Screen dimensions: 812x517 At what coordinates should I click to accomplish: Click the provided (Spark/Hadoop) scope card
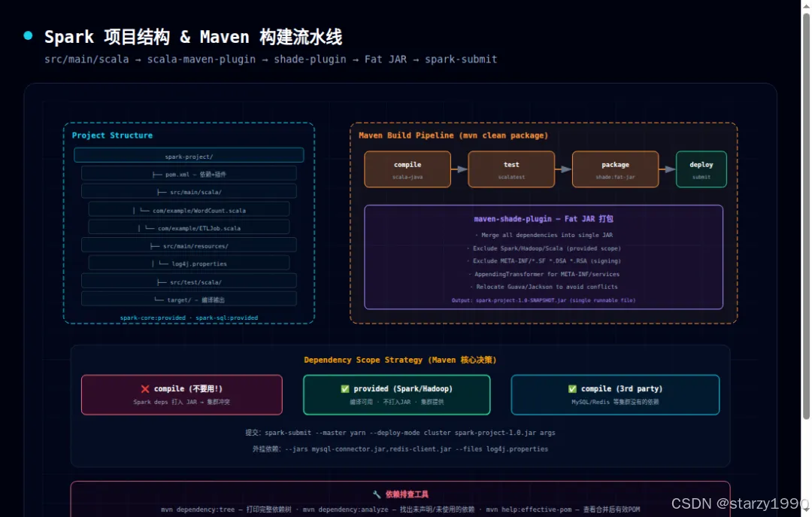[397, 394]
